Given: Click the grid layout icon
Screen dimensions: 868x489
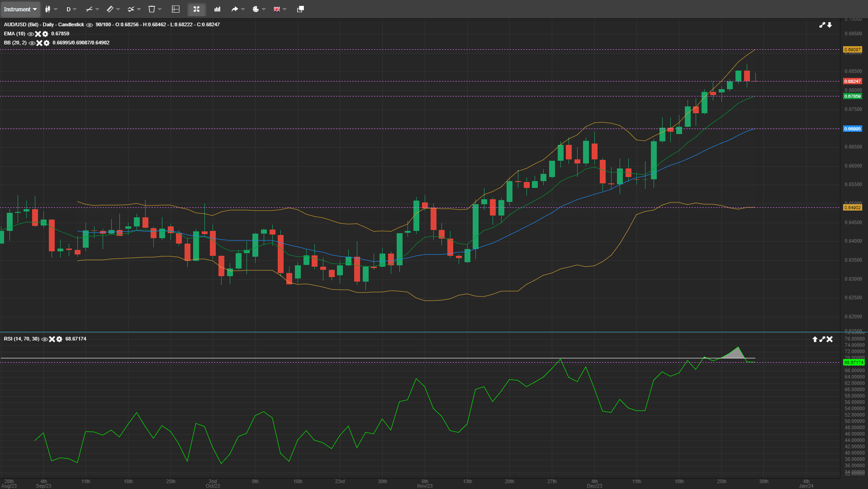Looking at the screenshot, I should pos(175,9).
